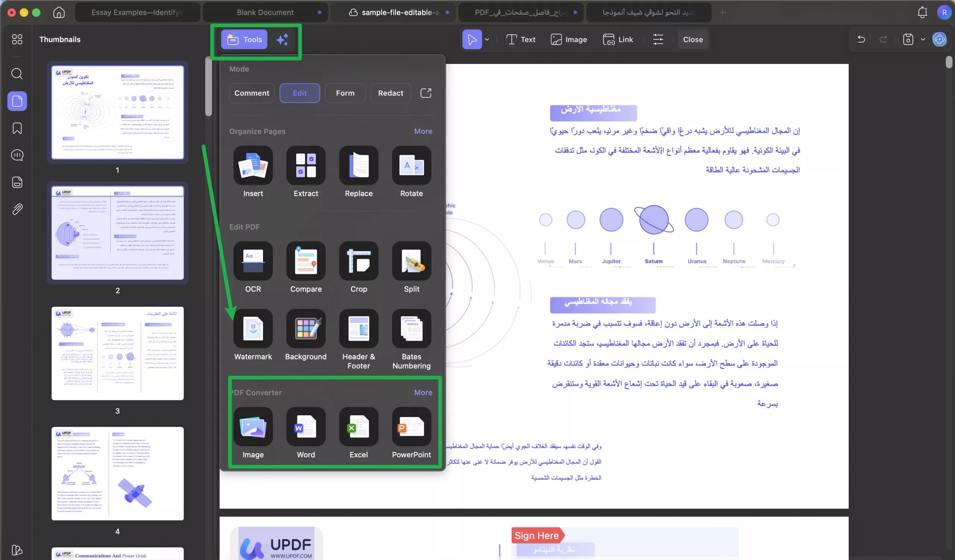The width and height of the screenshot is (955, 560).
Task: Expand the selection tool dropdown arrow
Action: [x=487, y=40]
